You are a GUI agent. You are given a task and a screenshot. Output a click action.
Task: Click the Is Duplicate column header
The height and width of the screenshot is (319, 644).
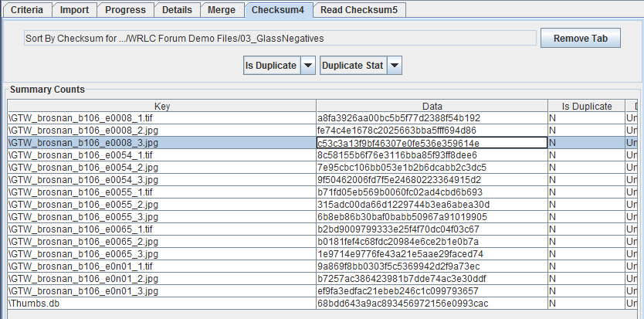point(586,107)
